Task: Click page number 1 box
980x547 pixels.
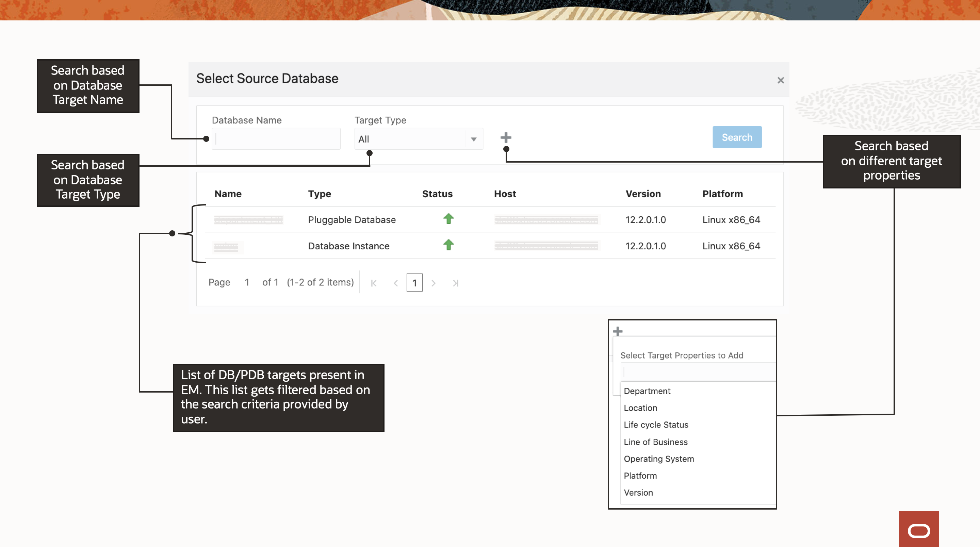Action: pos(414,283)
